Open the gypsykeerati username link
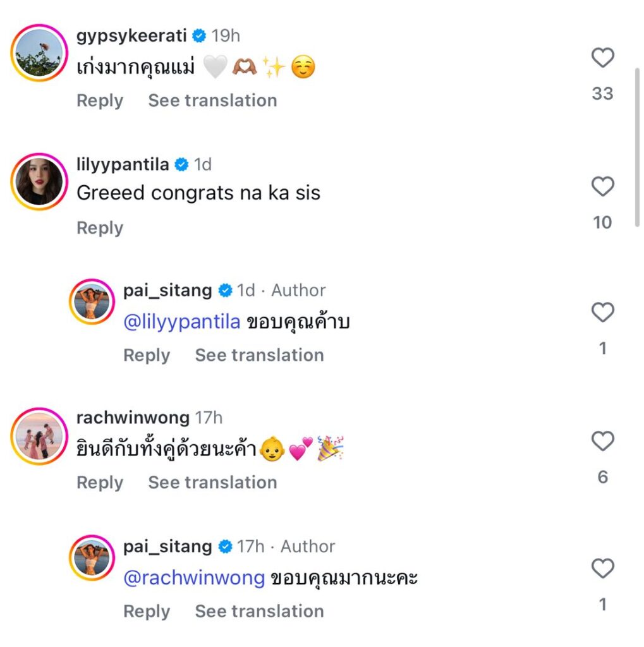This screenshot has width=644, height=647. 131,36
